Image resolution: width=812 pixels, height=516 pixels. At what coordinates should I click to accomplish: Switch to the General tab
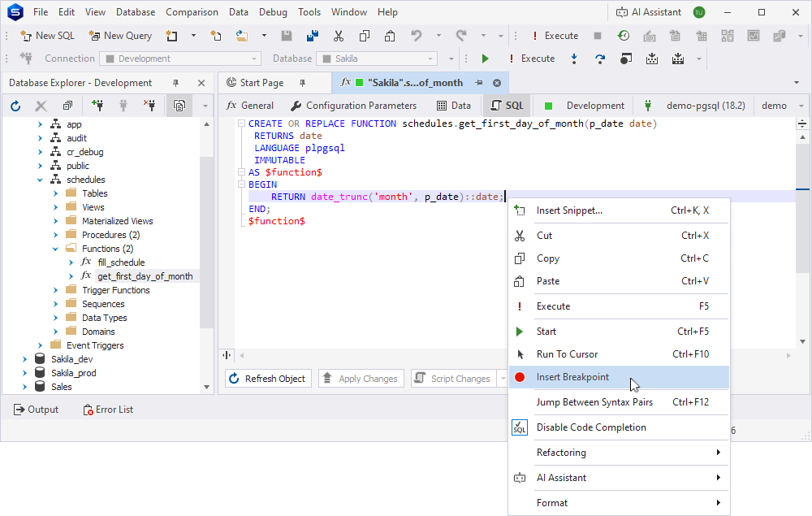pyautogui.click(x=250, y=106)
